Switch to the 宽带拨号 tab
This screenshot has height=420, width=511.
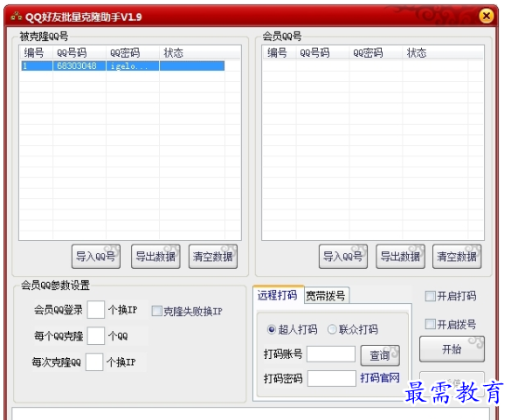point(326,296)
